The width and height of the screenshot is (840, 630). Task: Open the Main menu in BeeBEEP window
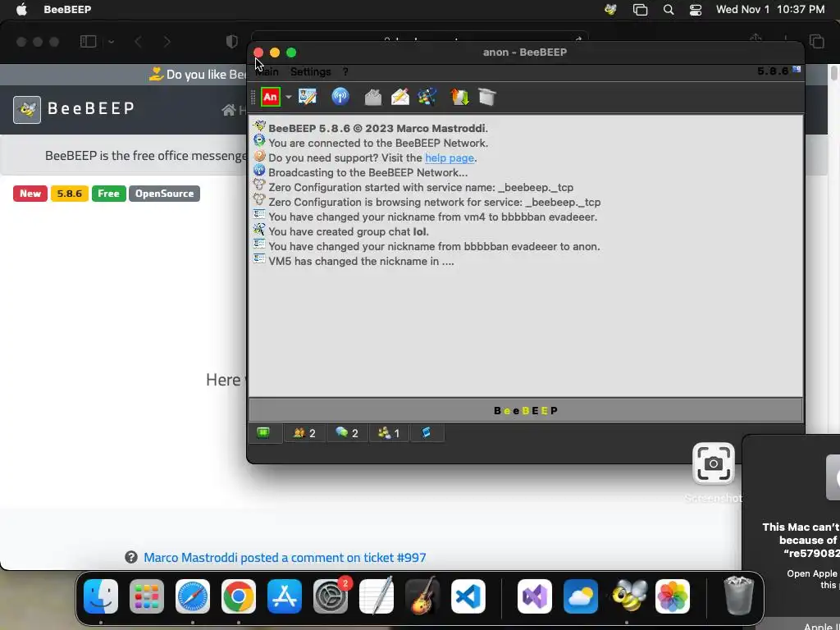(267, 72)
